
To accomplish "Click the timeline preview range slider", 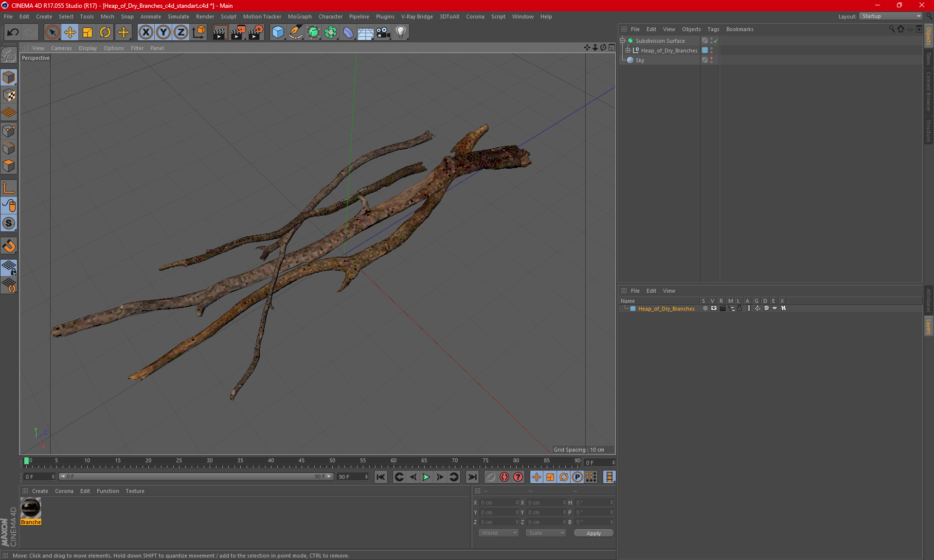I will [196, 476].
